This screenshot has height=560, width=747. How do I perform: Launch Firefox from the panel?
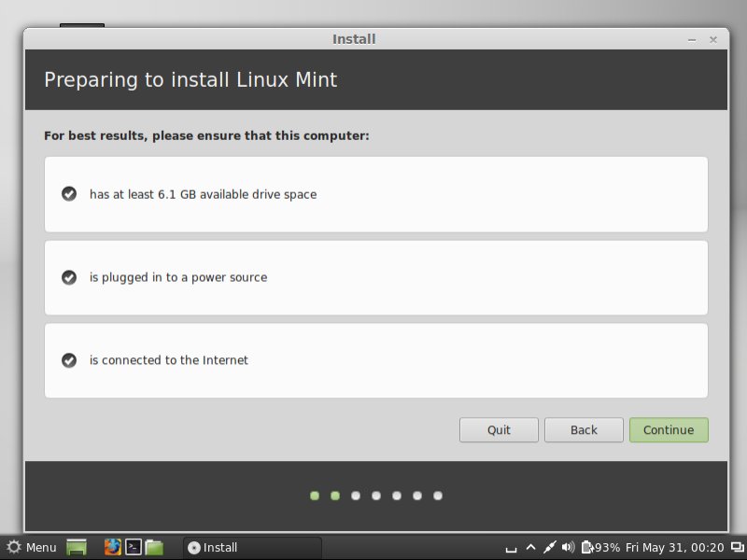point(113,547)
